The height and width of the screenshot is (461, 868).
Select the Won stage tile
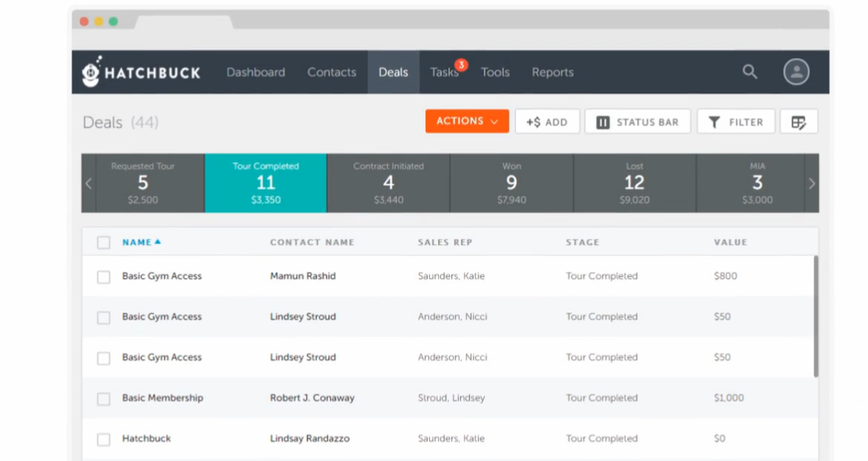coord(512,183)
